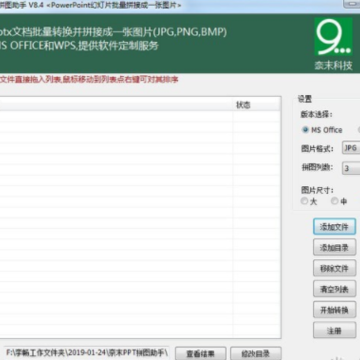Click the 移除文件 button

coord(334,268)
